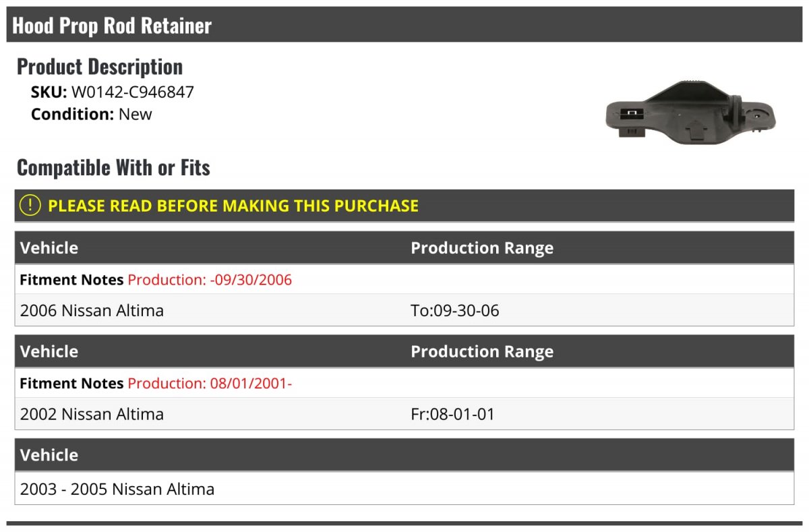Click the To:09-30-06 production range value
Image resolution: width=809 pixels, height=532 pixels.
coord(455,310)
